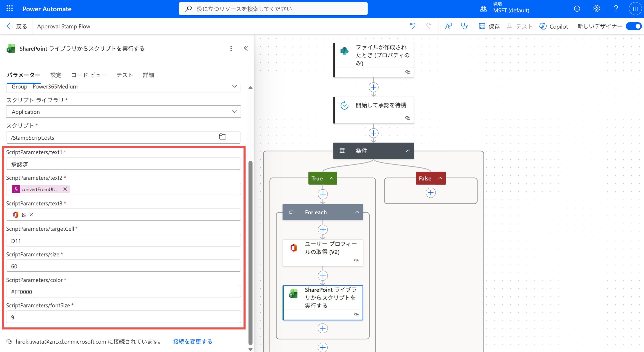Click the targetCell input containing D11
This screenshot has height=352, width=644.
tap(123, 240)
